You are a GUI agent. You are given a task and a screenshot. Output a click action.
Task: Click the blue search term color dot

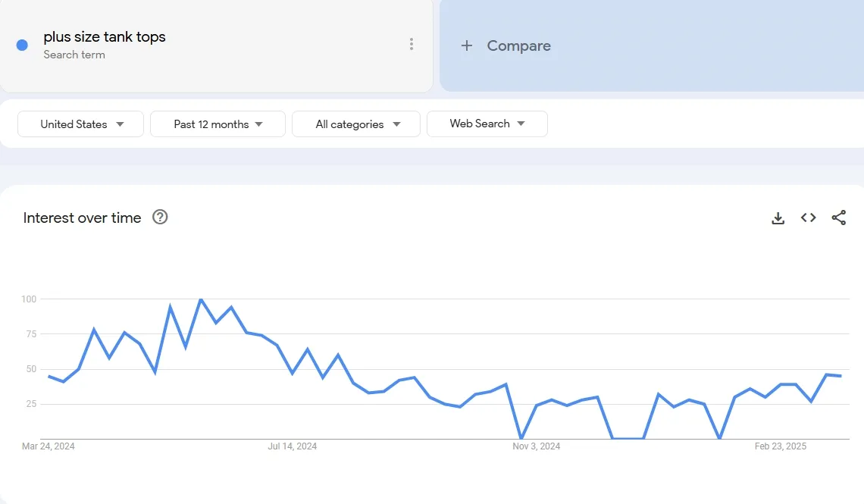[22, 45]
